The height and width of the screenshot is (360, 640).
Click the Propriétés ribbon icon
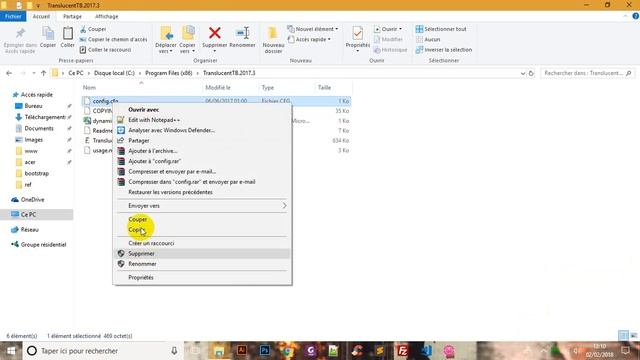pos(358,33)
